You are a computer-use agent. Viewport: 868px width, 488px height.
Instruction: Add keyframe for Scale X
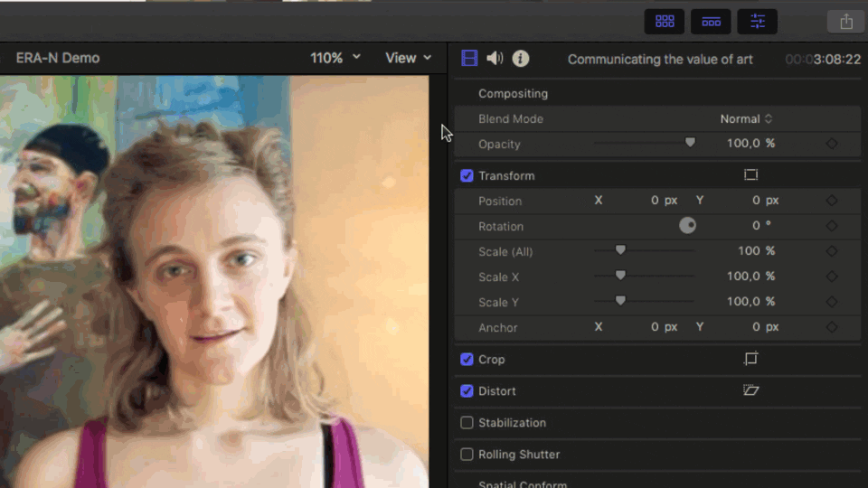[832, 277]
